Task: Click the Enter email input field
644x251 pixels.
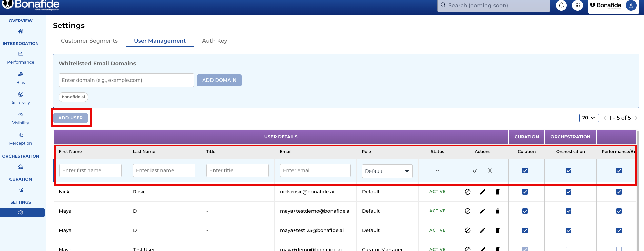Action: coord(315,170)
